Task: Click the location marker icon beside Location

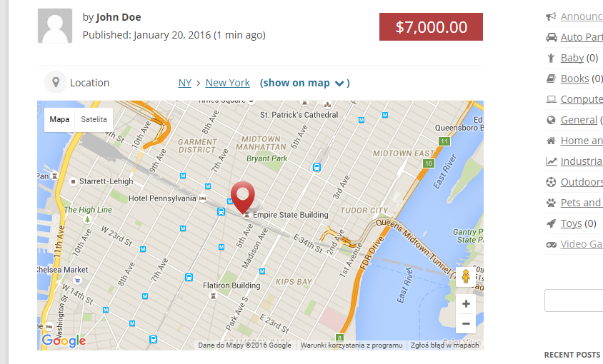Action: point(55,83)
